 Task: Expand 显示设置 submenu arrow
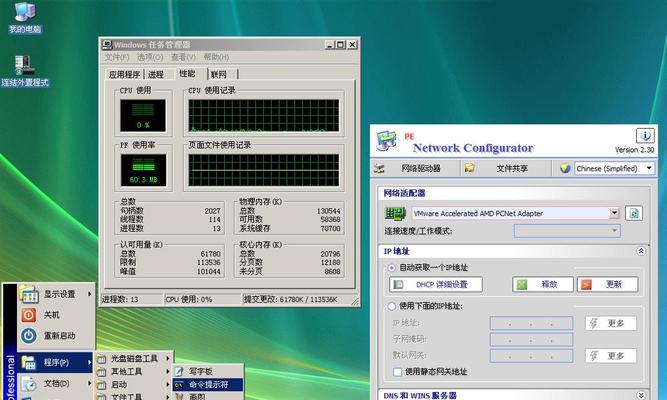coord(90,294)
